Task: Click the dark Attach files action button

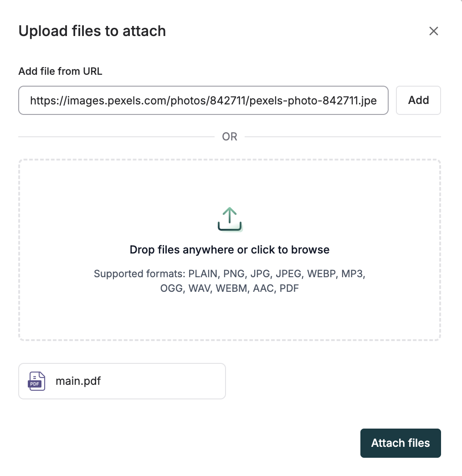Action: point(400,443)
